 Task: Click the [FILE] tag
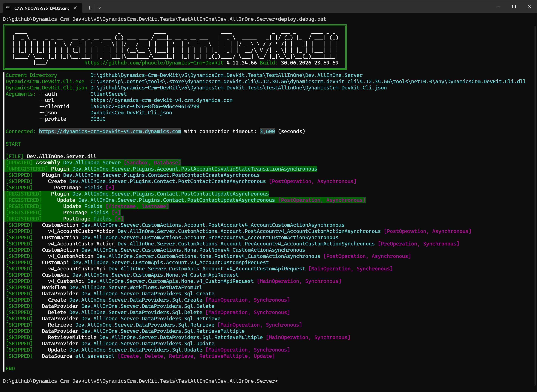[15, 156]
